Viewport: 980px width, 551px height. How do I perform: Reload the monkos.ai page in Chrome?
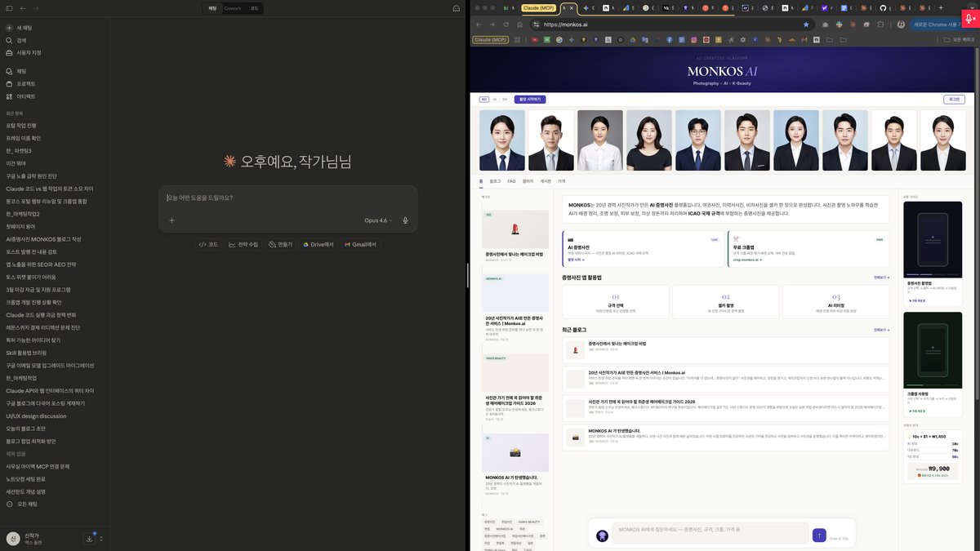(x=506, y=24)
